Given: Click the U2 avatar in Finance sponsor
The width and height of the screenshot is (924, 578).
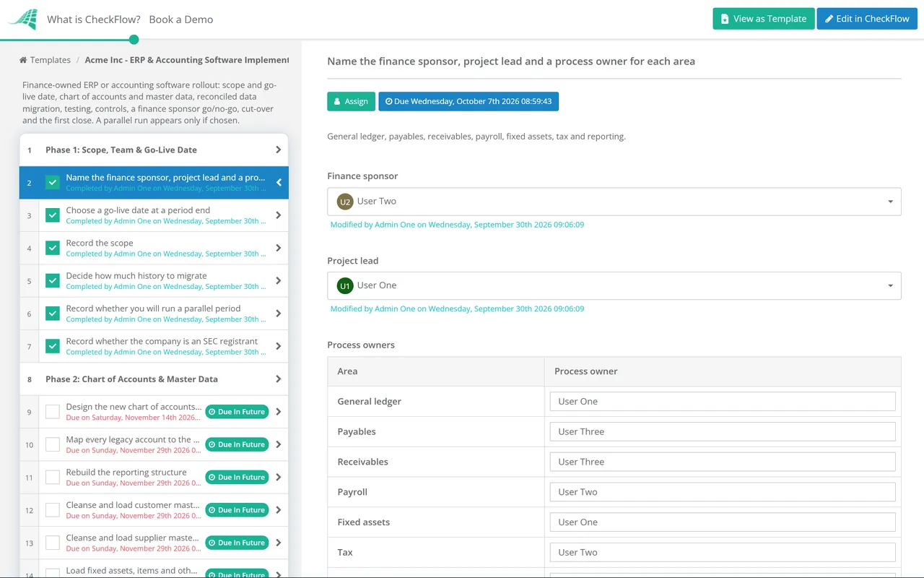Looking at the screenshot, I should pos(345,202).
